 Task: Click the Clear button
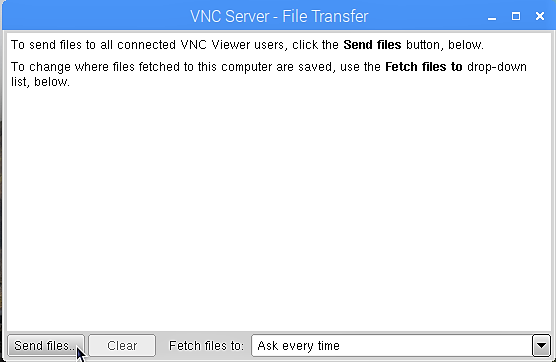point(122,345)
